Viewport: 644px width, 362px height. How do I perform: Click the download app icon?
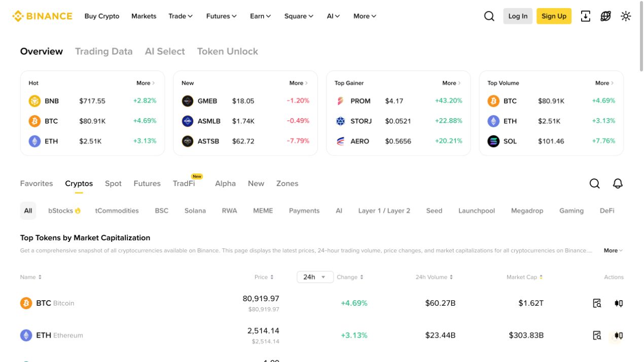coord(586,16)
